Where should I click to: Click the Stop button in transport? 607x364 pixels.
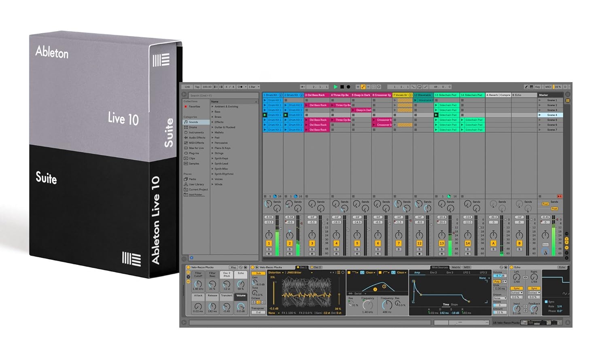pyautogui.click(x=342, y=87)
